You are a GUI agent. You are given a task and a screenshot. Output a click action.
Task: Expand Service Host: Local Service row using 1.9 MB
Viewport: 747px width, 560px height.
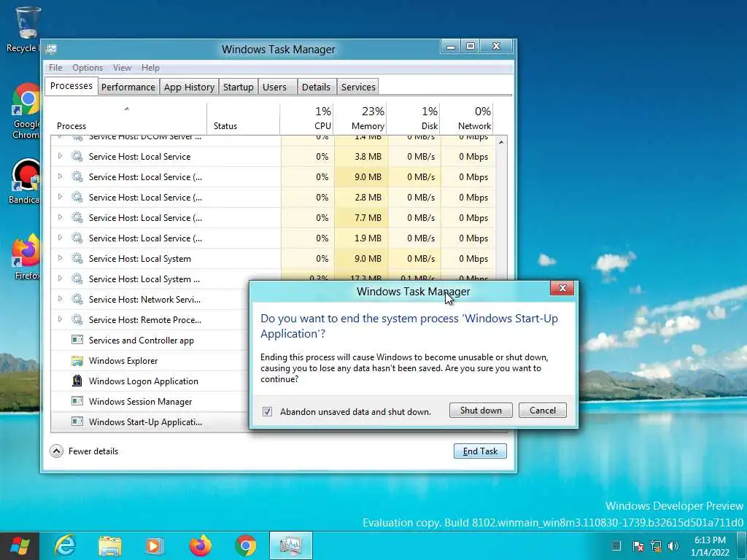(60, 238)
